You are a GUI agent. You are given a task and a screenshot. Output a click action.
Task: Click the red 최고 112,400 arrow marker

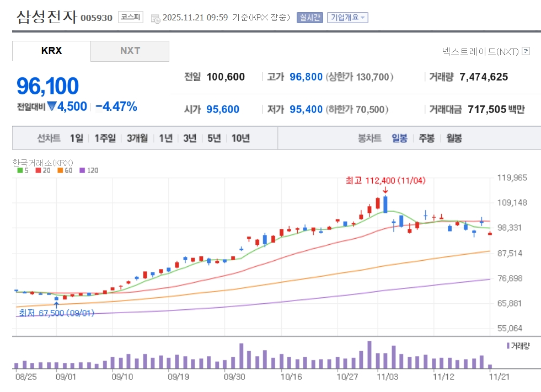coord(385,190)
